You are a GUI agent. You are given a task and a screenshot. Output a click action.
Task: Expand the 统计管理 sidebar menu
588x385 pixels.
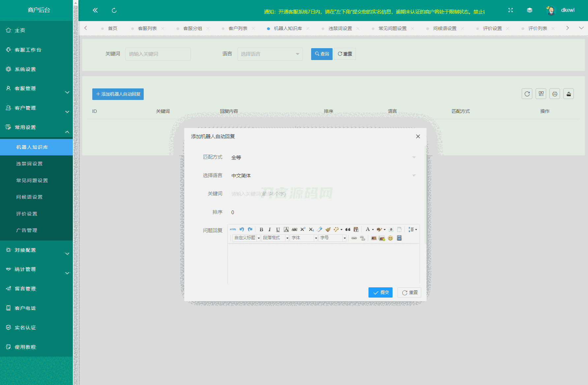[x=36, y=270]
